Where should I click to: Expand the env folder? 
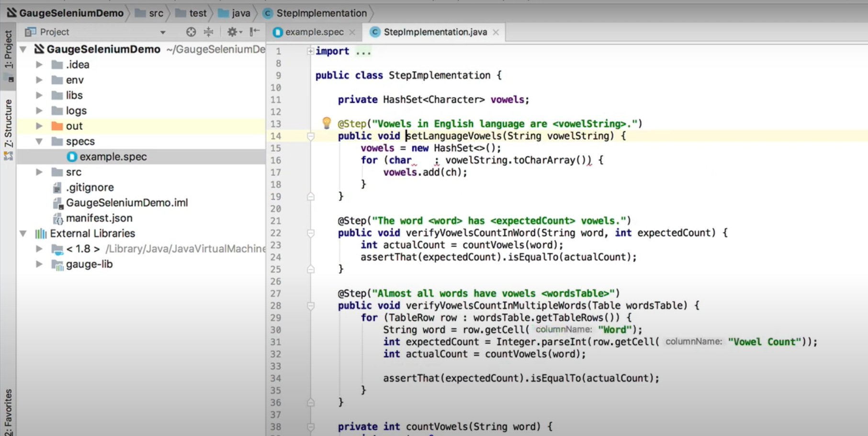click(39, 80)
